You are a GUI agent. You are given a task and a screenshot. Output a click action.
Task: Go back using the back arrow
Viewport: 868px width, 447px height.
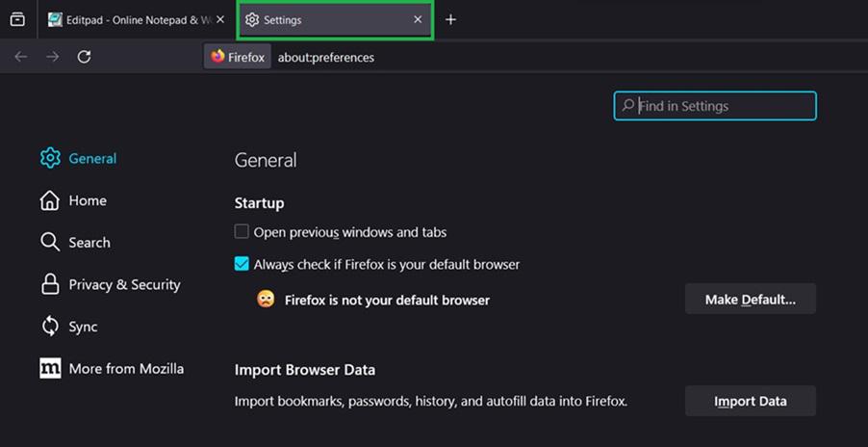click(21, 57)
